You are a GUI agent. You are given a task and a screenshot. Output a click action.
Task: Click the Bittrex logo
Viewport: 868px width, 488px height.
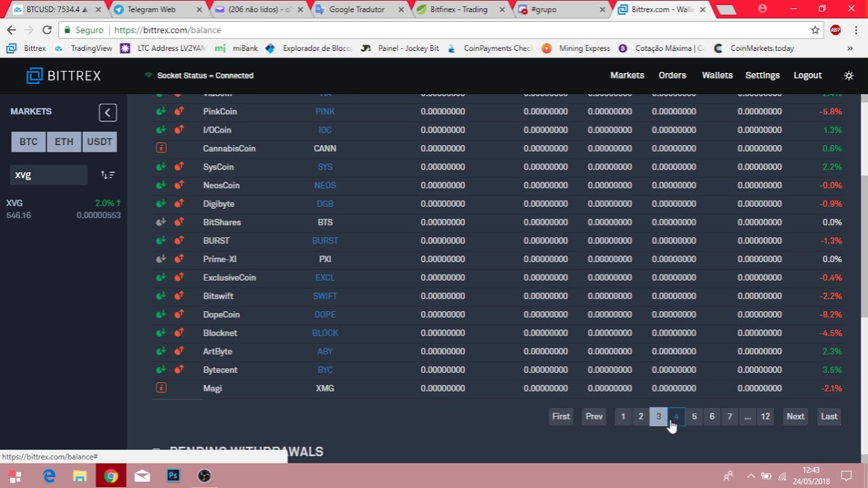(64, 75)
